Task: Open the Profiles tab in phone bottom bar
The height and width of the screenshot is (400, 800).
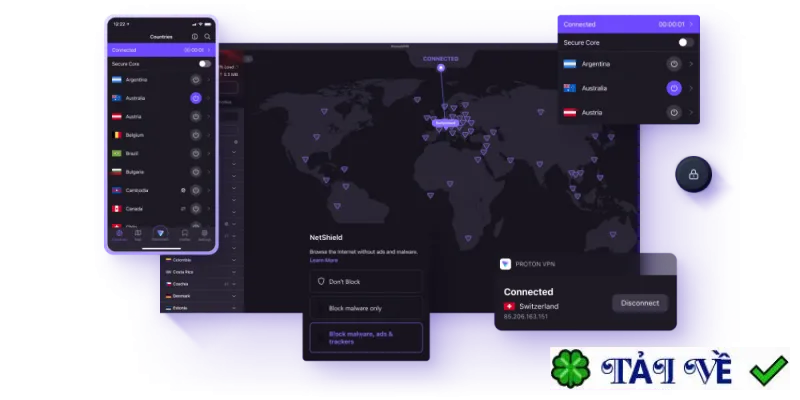Action: (x=185, y=235)
